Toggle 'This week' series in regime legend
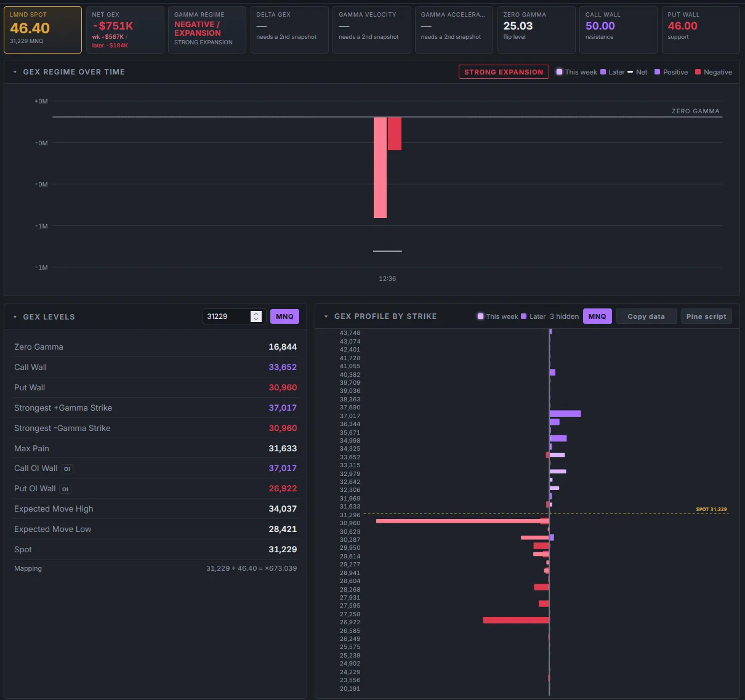The image size is (745, 700). point(576,72)
